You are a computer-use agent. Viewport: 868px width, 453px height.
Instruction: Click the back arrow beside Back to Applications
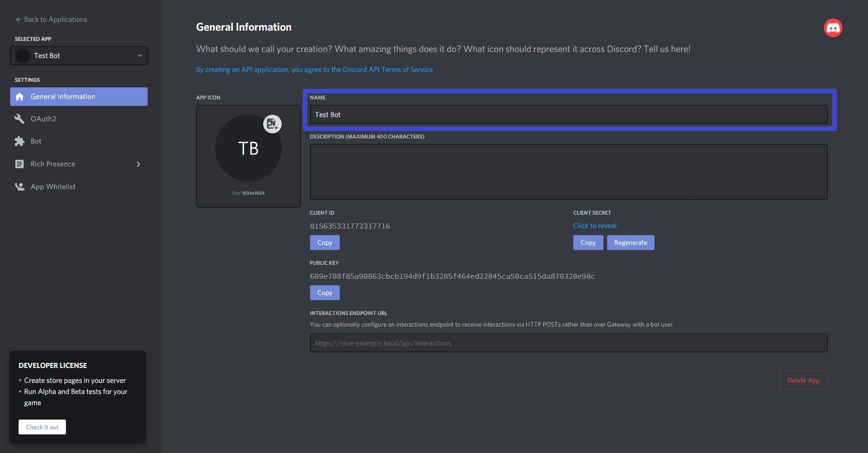coord(19,20)
